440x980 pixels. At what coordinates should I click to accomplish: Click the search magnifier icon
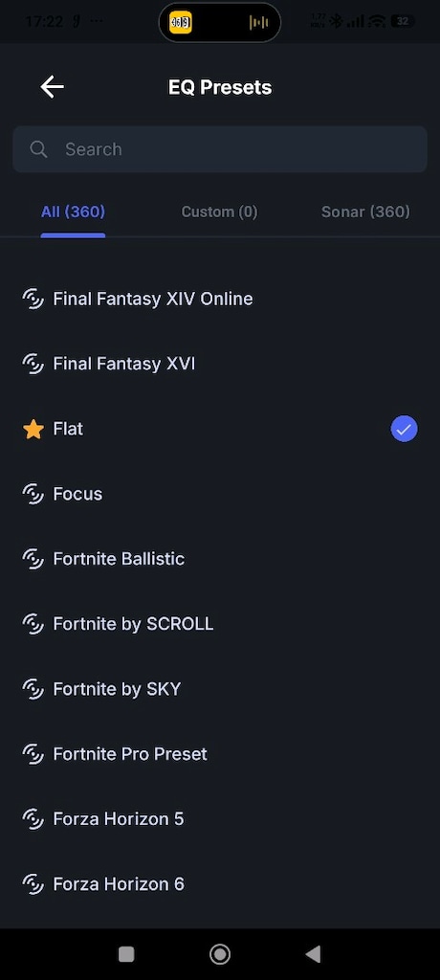tap(39, 149)
